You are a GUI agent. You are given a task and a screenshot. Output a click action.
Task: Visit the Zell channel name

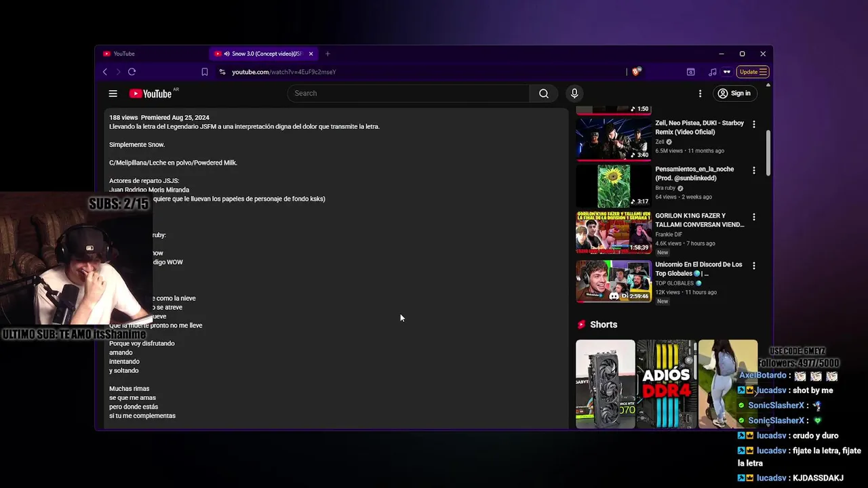[660, 142]
